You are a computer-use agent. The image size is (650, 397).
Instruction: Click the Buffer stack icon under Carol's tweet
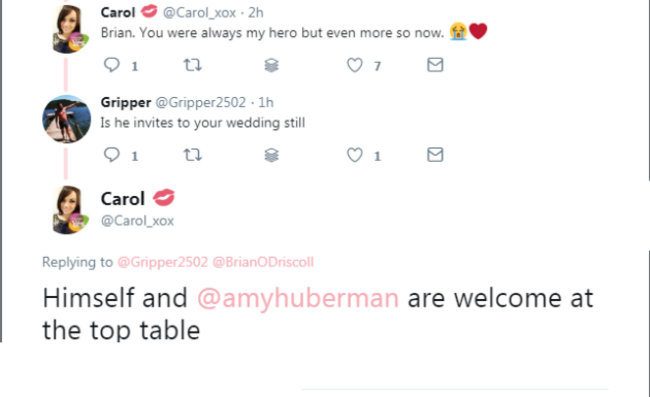(x=272, y=65)
